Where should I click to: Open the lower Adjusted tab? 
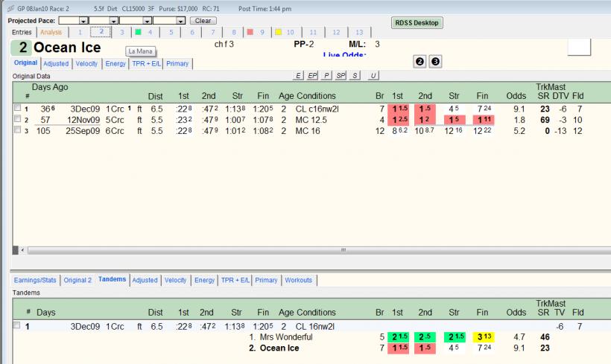[145, 280]
